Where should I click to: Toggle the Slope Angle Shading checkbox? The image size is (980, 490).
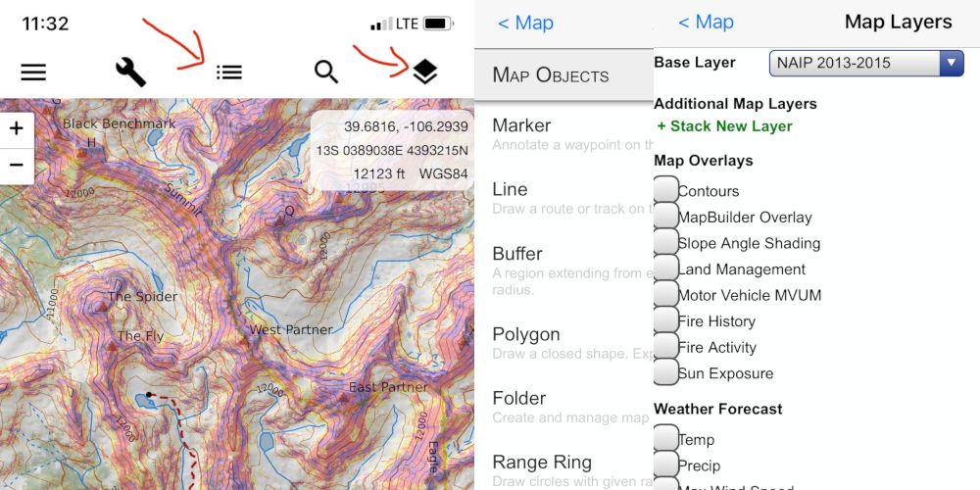click(x=666, y=242)
